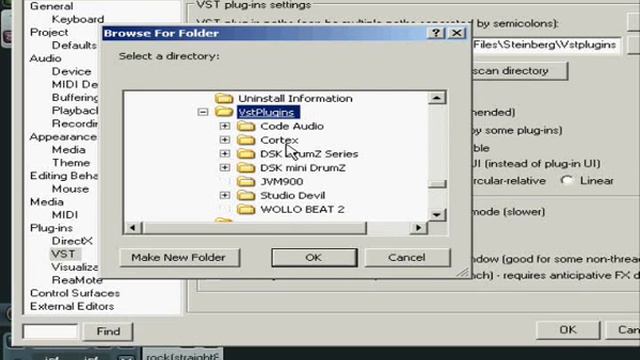Open the Project preferences page
Image resolution: width=640 pixels, height=360 pixels.
pyautogui.click(x=49, y=32)
